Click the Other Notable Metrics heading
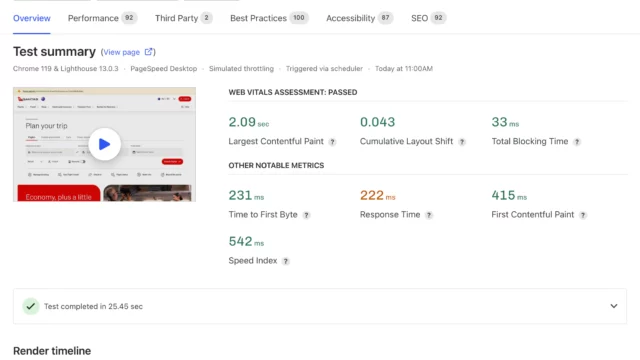This screenshot has width=640, height=360. click(276, 165)
